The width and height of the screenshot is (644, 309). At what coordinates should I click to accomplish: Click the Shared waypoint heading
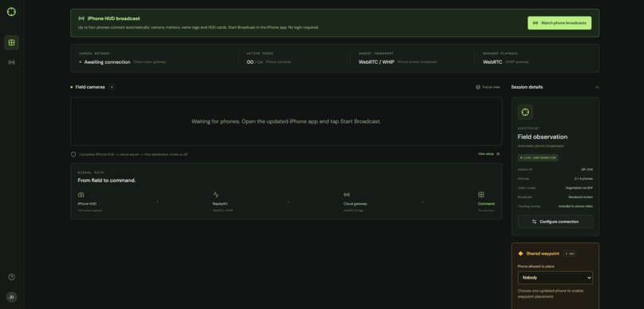coord(543,254)
